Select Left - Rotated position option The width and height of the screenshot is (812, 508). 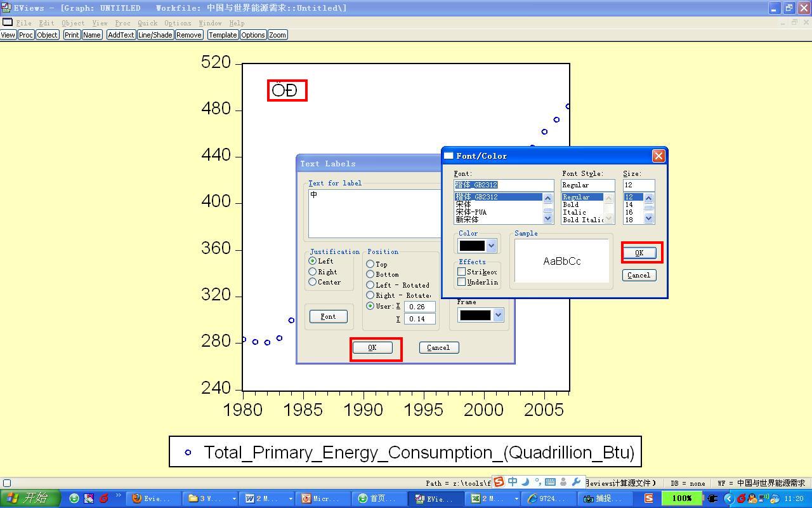tap(370, 285)
